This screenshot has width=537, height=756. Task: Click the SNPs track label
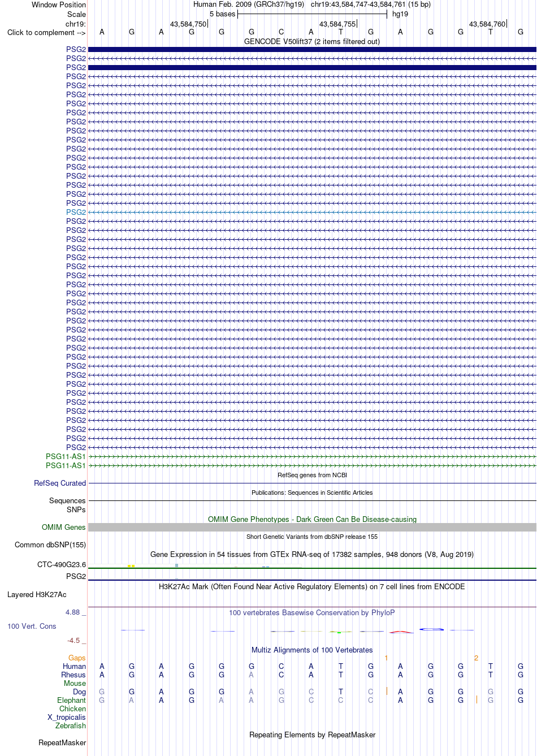click(x=76, y=509)
